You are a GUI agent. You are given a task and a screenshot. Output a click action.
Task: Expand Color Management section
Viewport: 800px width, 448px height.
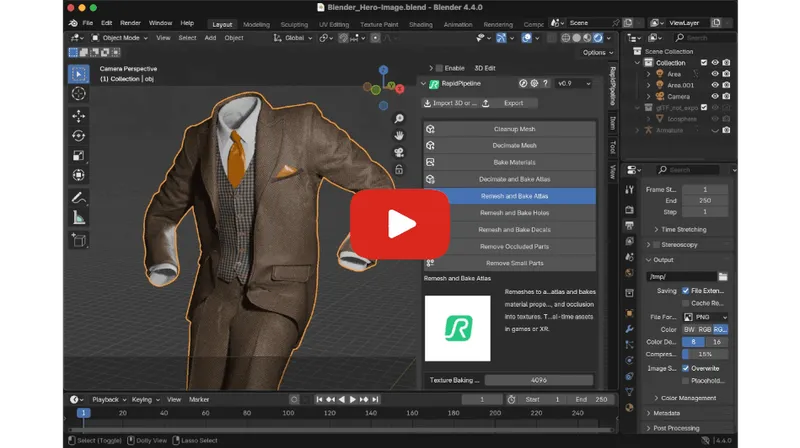click(x=686, y=398)
